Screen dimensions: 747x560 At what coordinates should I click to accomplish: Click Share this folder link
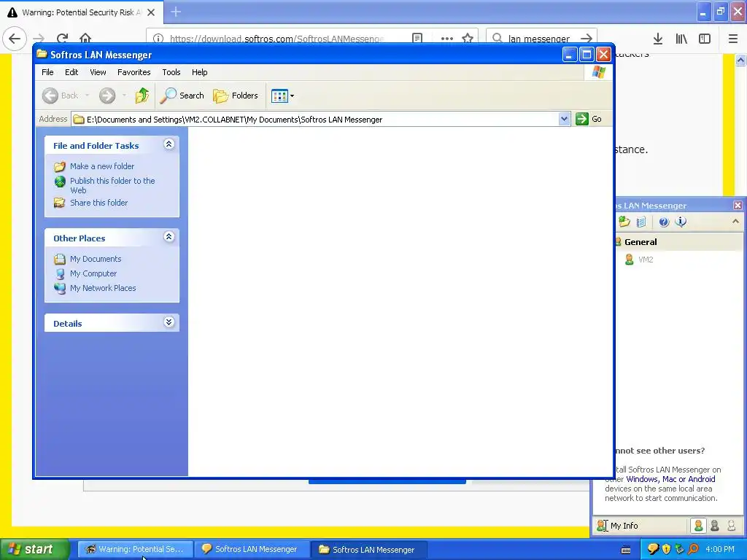click(98, 203)
